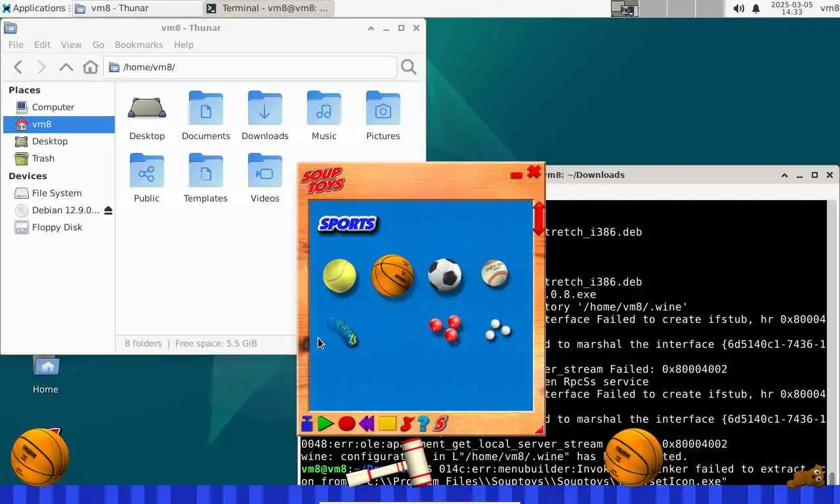
Task: Click the green play triangle in Souptoys
Action: tap(325, 424)
